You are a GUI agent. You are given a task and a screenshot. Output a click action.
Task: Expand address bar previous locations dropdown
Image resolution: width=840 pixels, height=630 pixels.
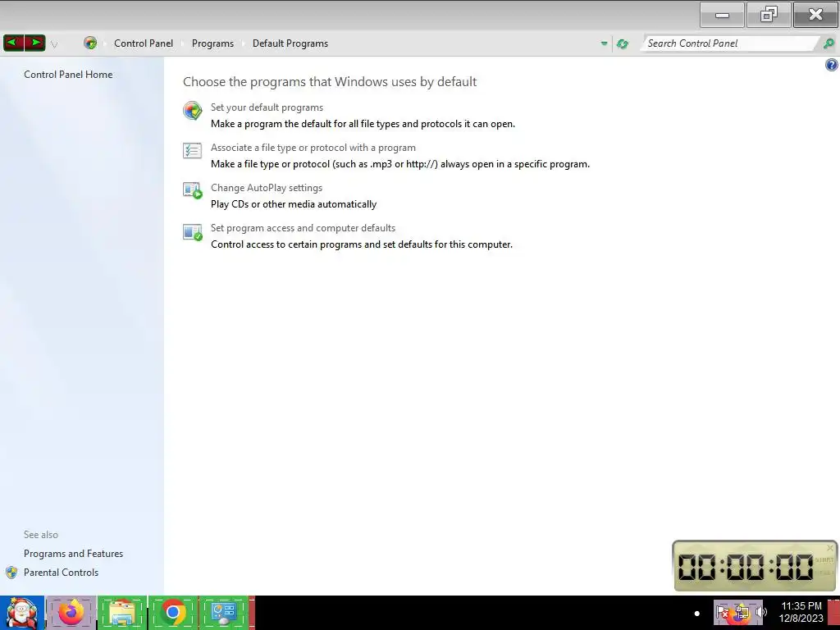(605, 44)
